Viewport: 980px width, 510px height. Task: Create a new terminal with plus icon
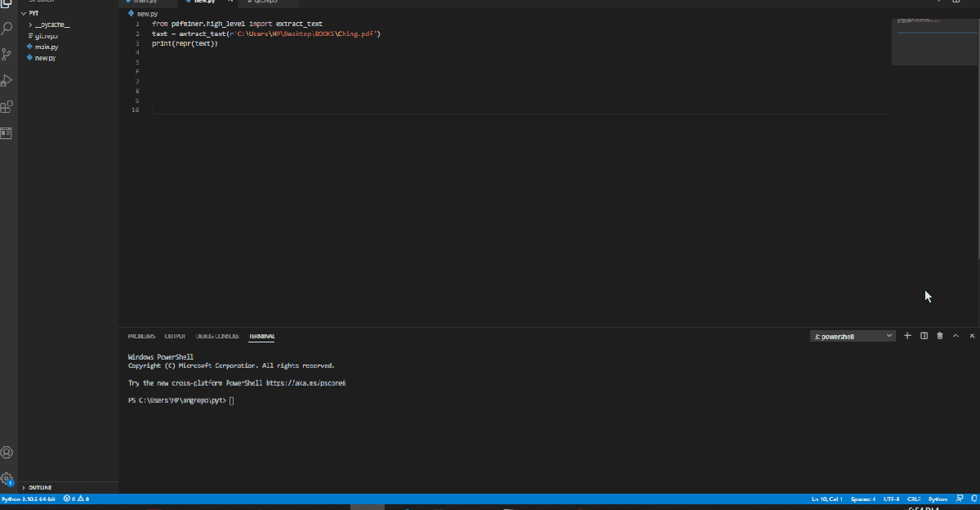[907, 336]
